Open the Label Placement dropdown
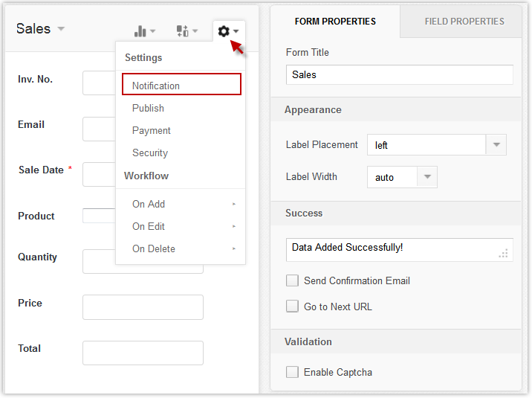 496,145
